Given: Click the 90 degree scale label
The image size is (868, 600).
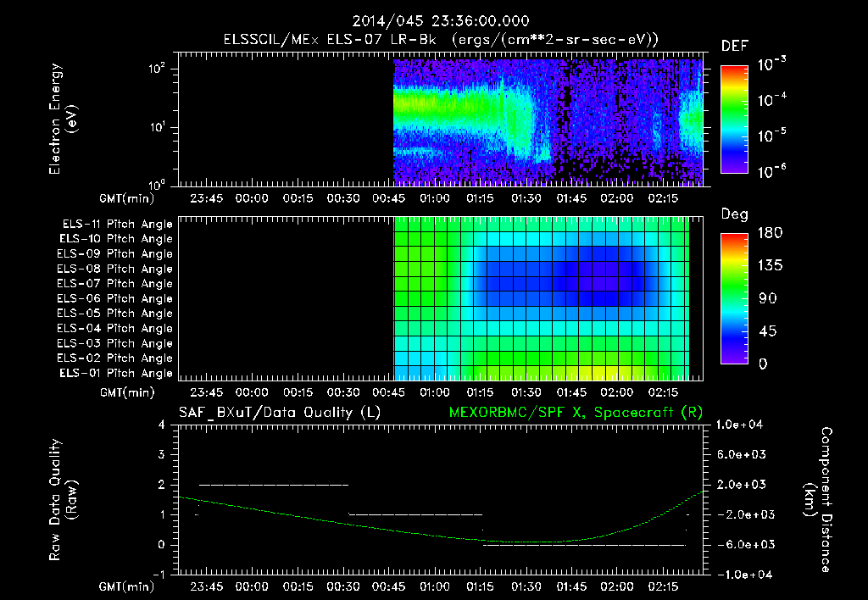Looking at the screenshot, I should point(768,298).
